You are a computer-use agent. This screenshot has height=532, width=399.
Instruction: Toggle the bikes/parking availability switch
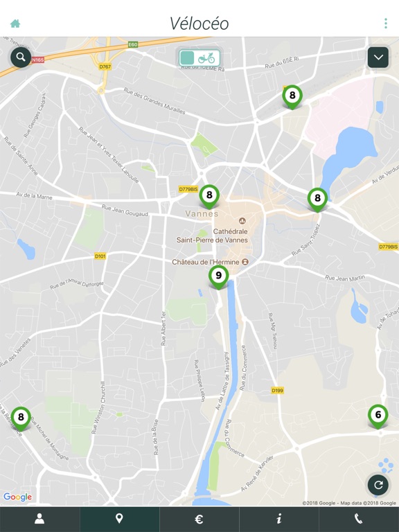point(199,58)
